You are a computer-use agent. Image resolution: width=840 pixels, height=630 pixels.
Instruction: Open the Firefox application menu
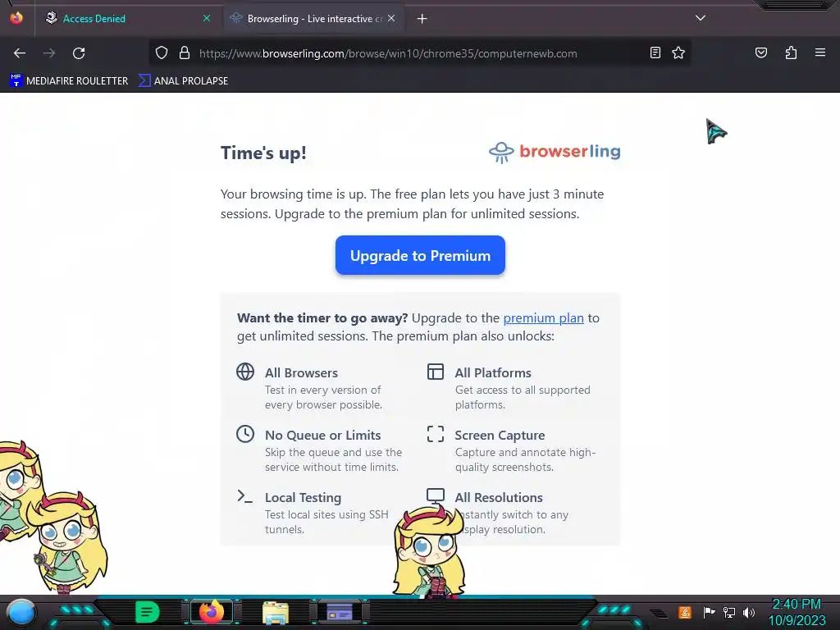coord(820,52)
